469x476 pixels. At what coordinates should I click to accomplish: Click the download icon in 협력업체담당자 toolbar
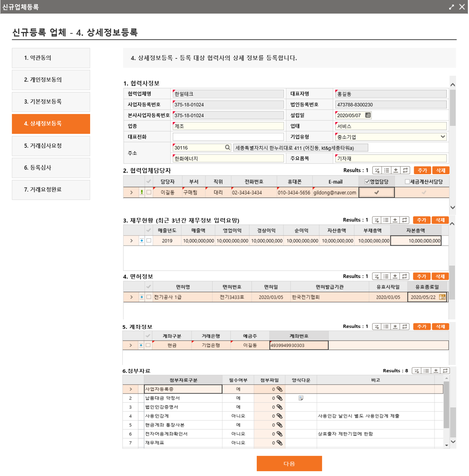pos(396,170)
